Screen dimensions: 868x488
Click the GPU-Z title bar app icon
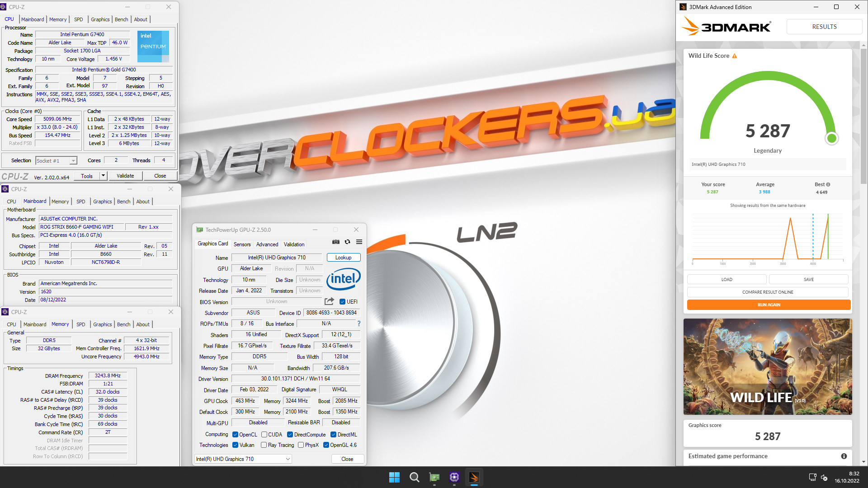(x=199, y=230)
